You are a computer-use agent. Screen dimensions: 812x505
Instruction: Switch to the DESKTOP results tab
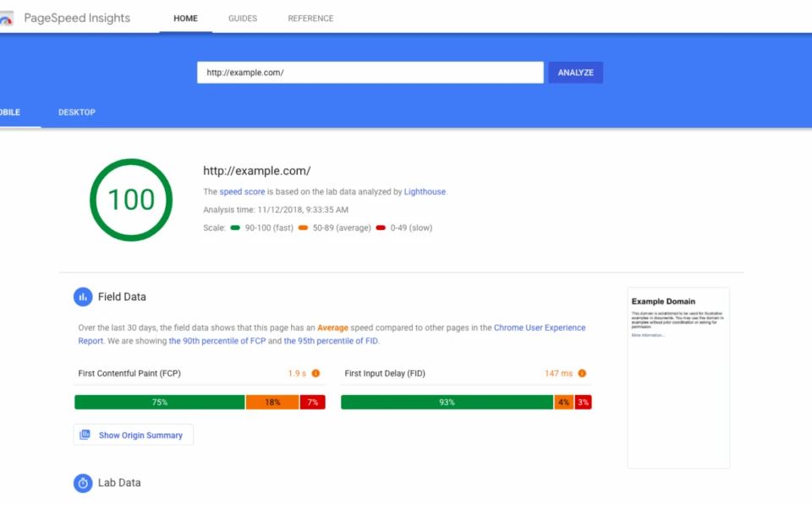77,113
